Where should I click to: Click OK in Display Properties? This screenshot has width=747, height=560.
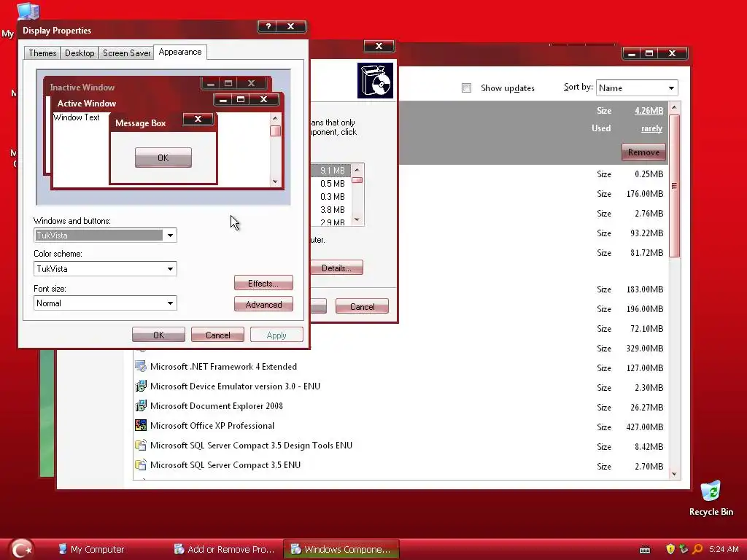click(158, 335)
